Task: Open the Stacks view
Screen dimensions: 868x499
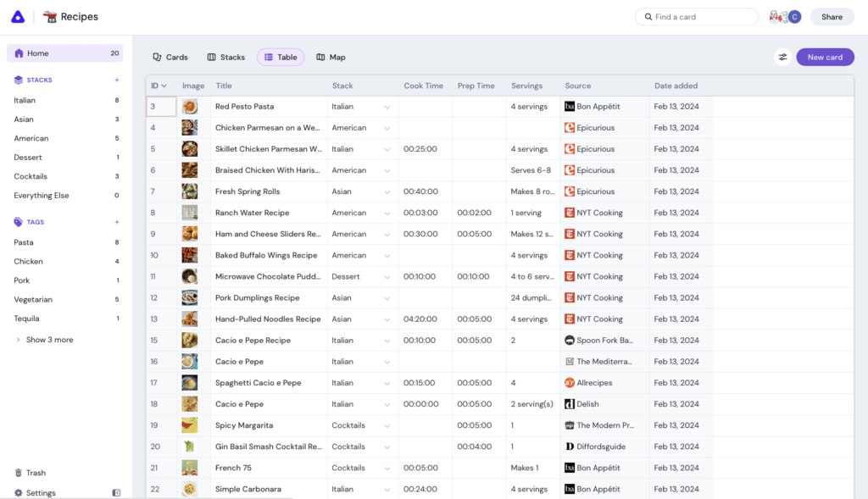Action: [x=225, y=57]
